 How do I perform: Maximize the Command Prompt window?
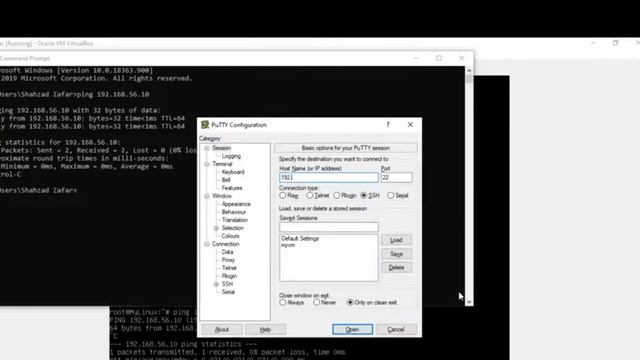click(x=439, y=58)
